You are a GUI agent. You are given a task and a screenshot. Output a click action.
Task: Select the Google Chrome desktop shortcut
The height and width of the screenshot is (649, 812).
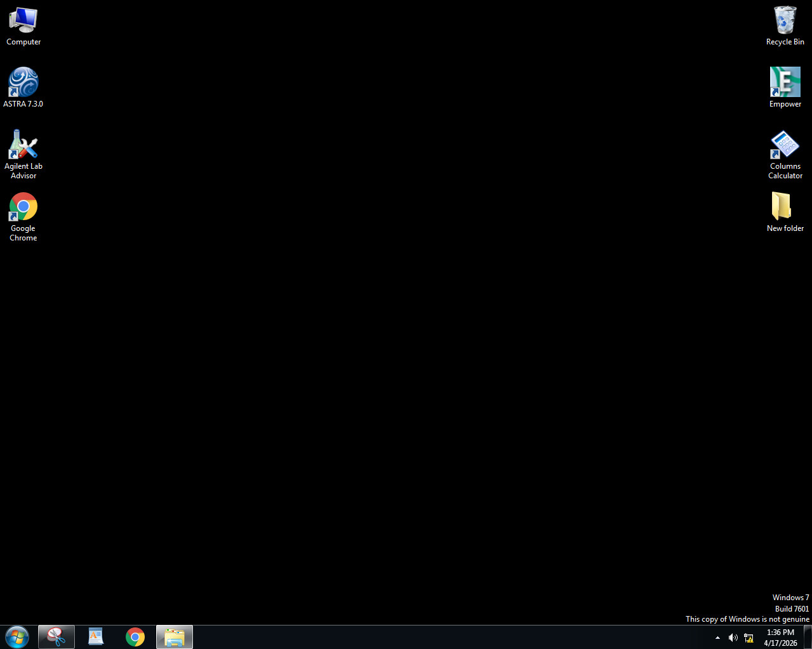click(23, 216)
